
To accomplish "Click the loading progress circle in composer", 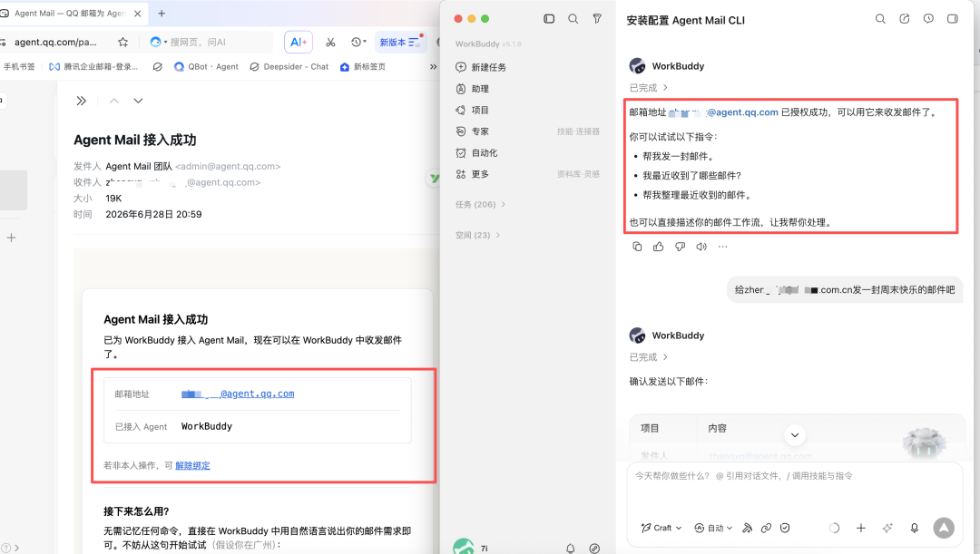I will 834,528.
